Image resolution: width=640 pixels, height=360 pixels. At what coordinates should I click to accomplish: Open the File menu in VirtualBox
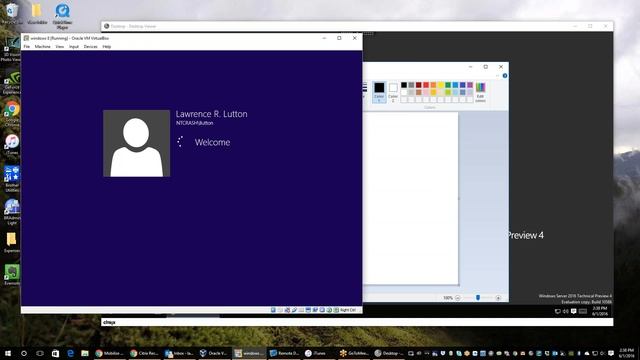(27, 47)
